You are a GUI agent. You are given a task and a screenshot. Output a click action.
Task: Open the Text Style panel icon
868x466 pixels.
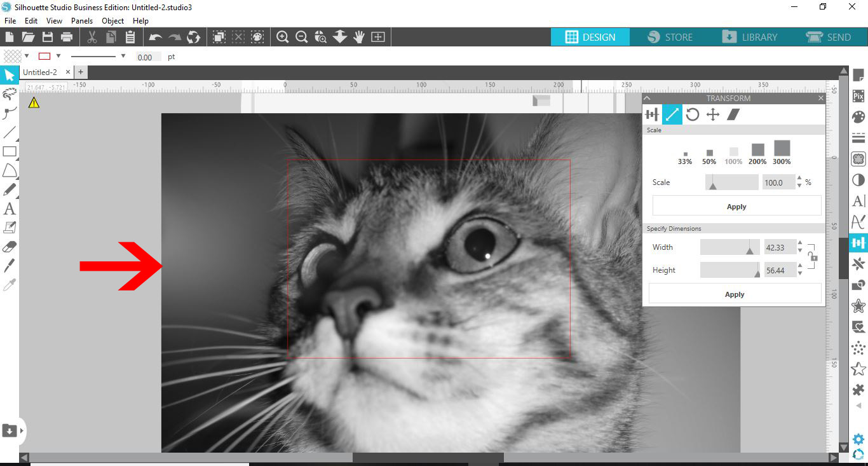point(858,201)
